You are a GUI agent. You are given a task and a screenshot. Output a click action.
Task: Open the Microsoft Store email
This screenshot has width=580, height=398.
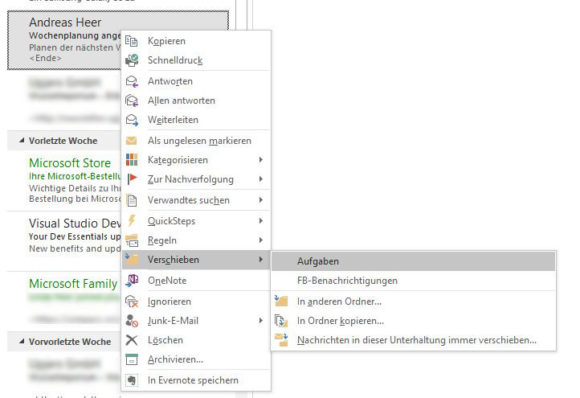65,181
